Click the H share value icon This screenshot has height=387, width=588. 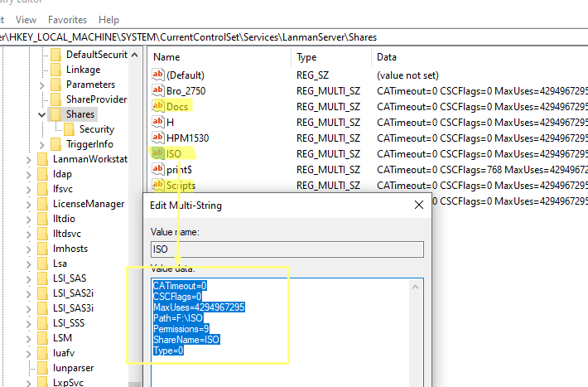[159, 122]
